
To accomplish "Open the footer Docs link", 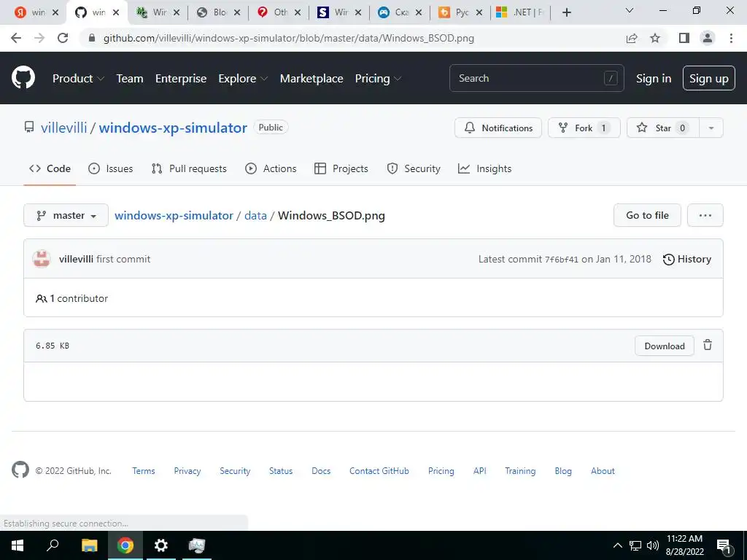I will 321,470.
